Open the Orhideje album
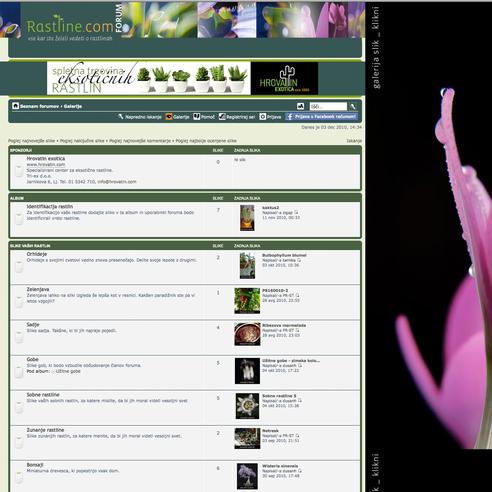 pos(37,254)
